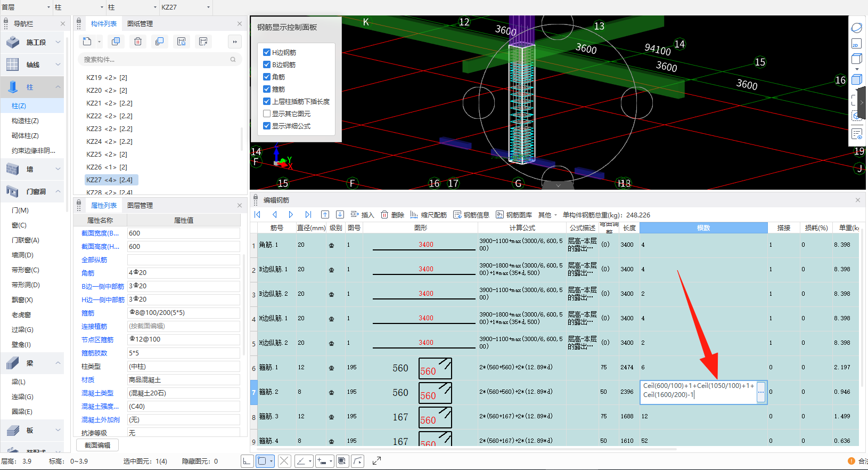Click the fullscreen expand arrow icon
868x470 pixels.
click(376, 461)
